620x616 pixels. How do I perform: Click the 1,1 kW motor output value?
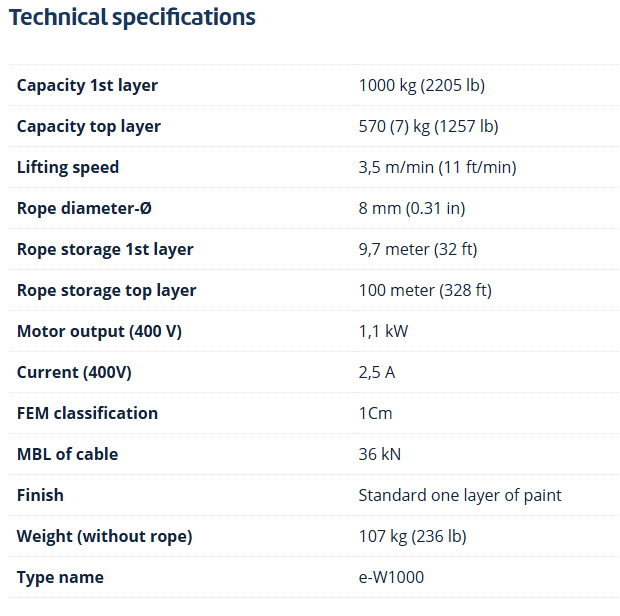click(383, 331)
